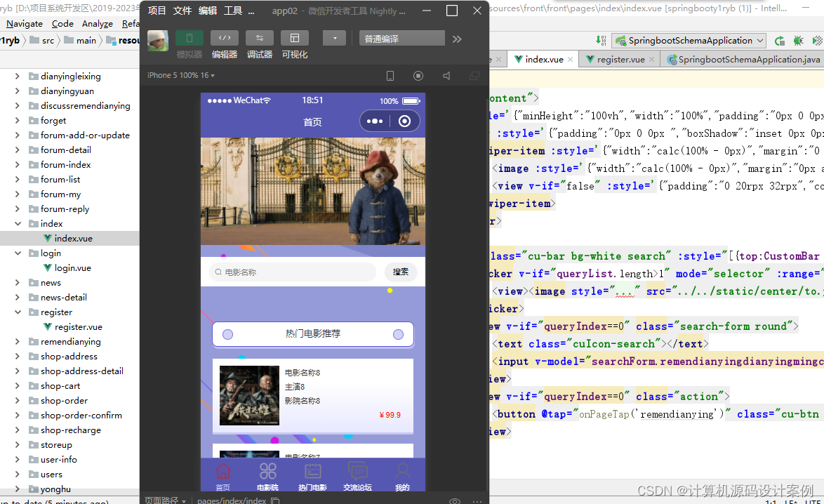This screenshot has height=504, width=824.
Task: Click the 搜索 search button
Action: tap(401, 272)
